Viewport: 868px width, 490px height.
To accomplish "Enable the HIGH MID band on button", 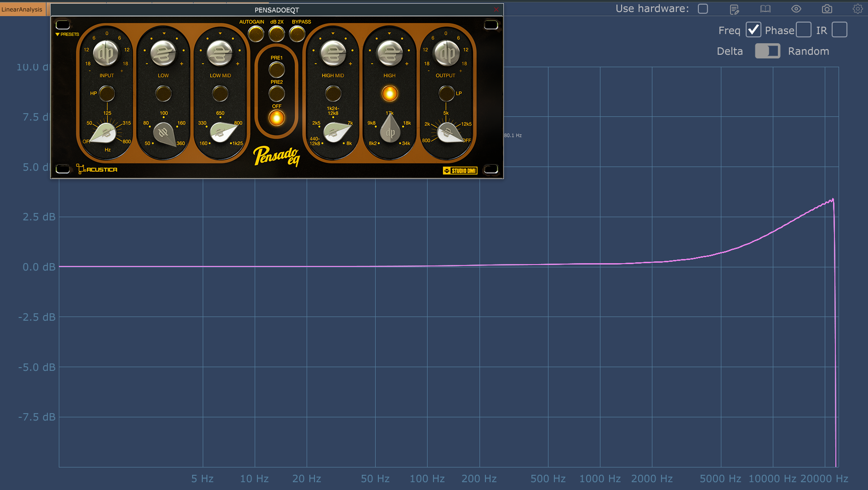I will point(333,93).
